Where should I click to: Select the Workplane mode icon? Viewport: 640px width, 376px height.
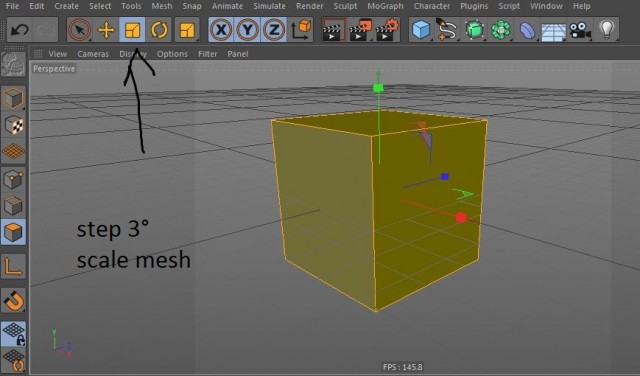(13, 151)
